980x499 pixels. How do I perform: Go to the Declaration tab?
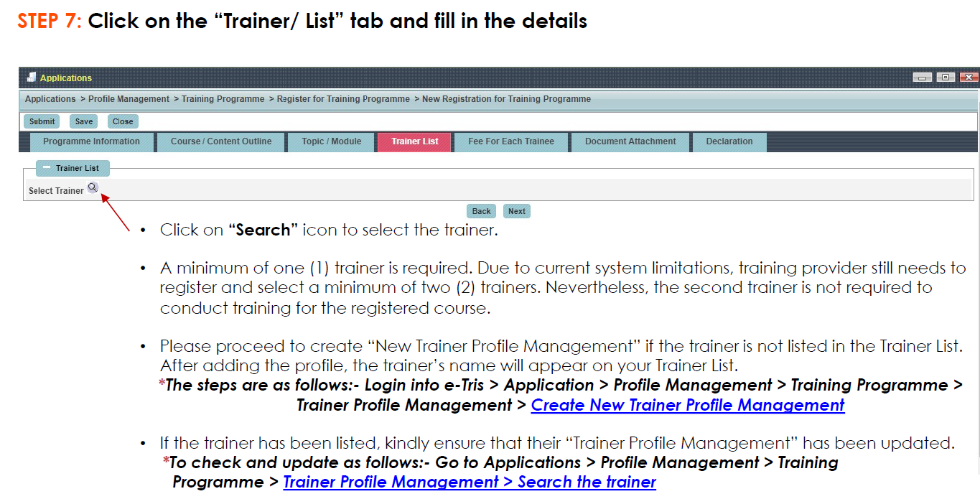point(729,141)
